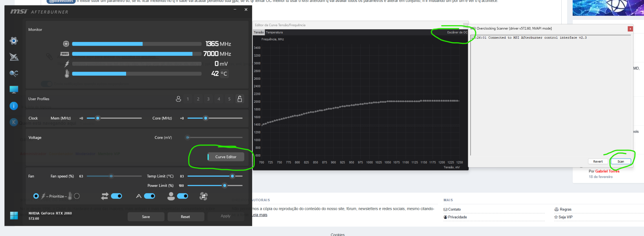Screen dimensions: 644x236
Task: Open author link Gabriel Torres
Action: 607,171
